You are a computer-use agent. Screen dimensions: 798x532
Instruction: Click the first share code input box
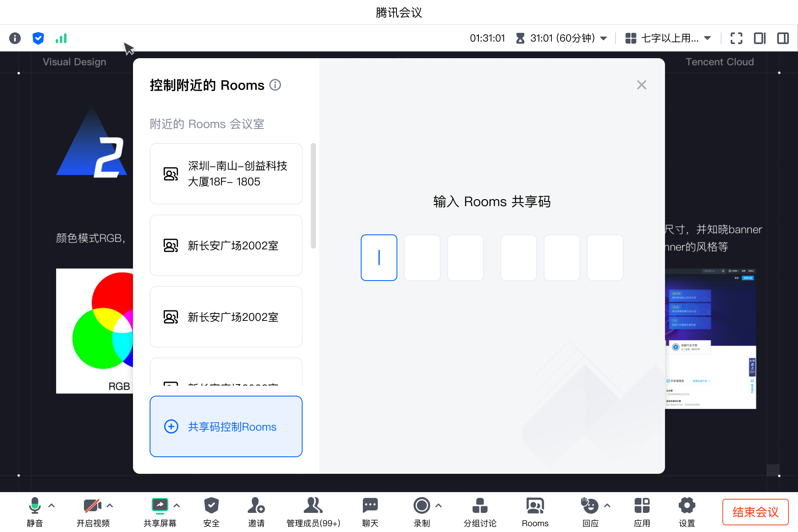pos(379,258)
